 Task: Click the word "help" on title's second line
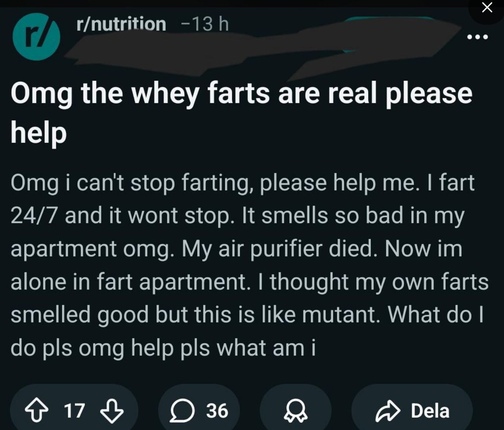click(39, 132)
